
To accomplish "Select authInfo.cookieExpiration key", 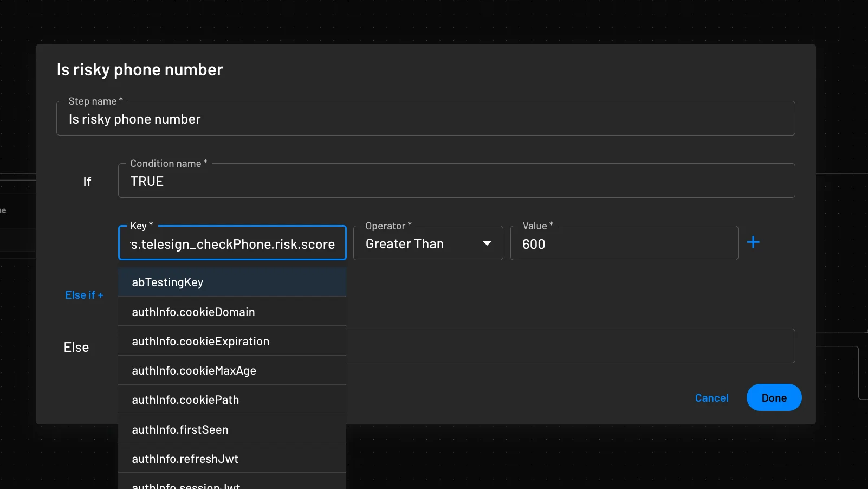I will 200,341.
